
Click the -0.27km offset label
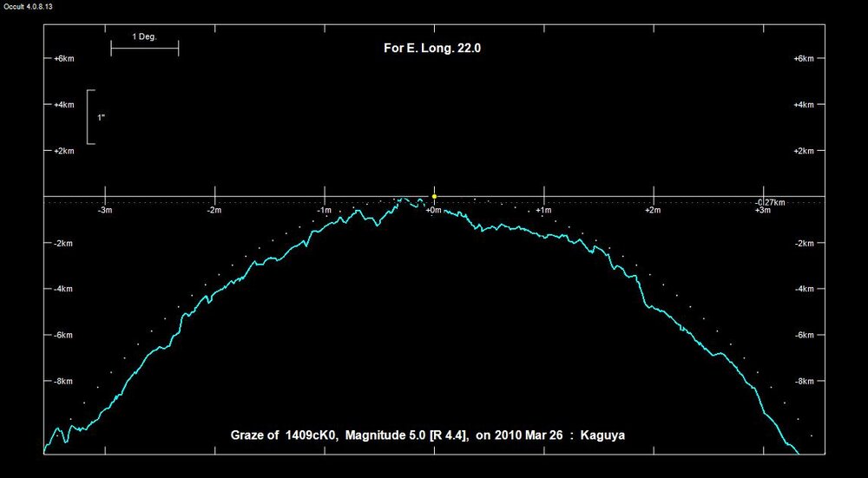pyautogui.click(x=770, y=201)
